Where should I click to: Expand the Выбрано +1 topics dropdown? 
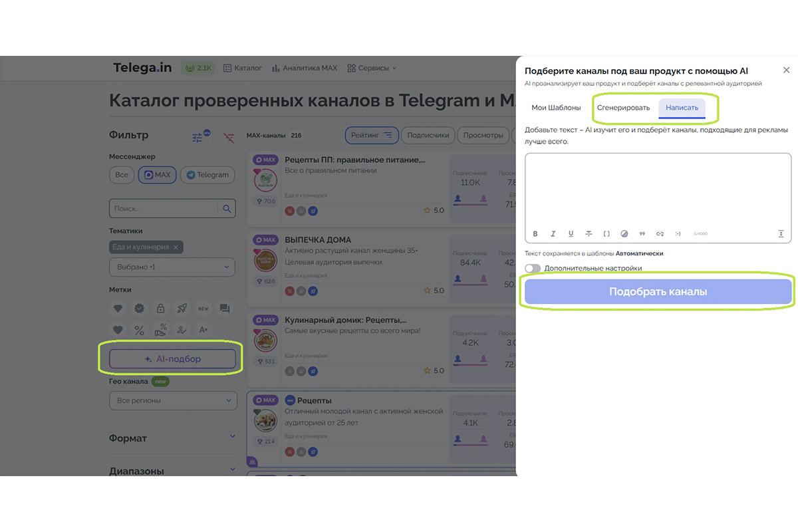click(172, 267)
